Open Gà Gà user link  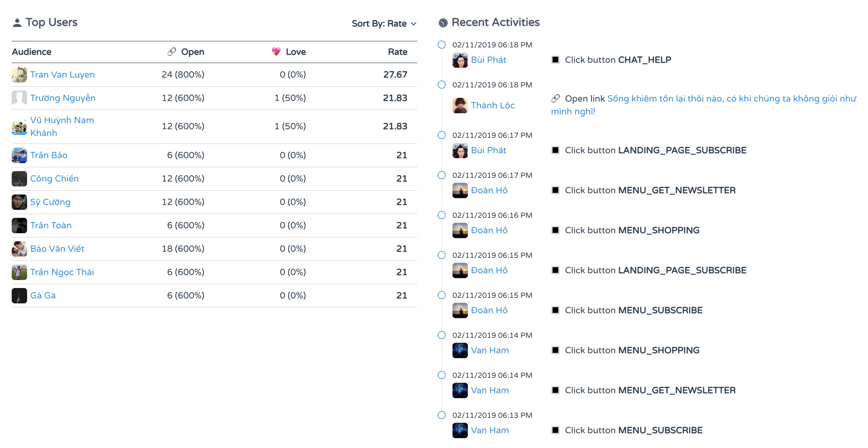tap(43, 295)
